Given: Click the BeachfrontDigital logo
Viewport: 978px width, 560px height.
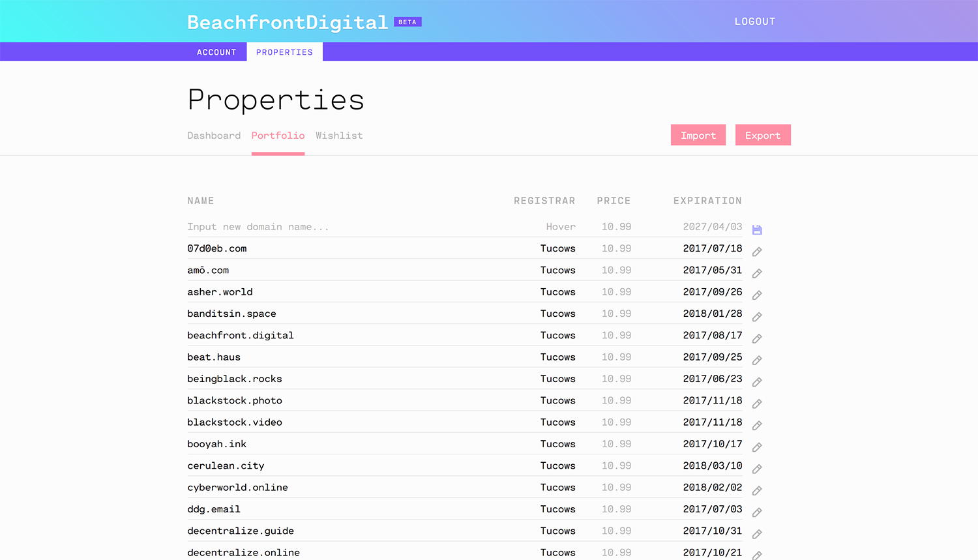Looking at the screenshot, I should pos(287,21).
